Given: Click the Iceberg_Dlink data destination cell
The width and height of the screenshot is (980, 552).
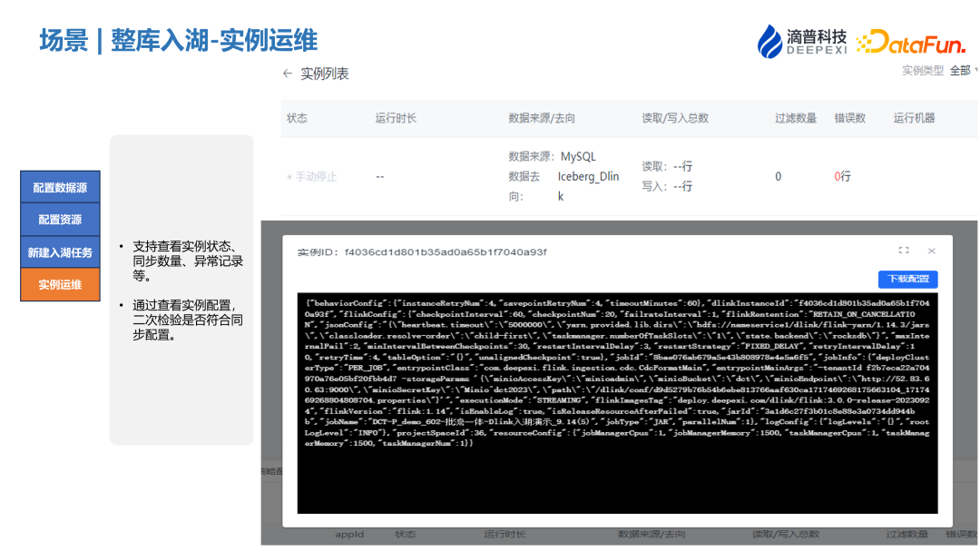Looking at the screenshot, I should click(587, 186).
